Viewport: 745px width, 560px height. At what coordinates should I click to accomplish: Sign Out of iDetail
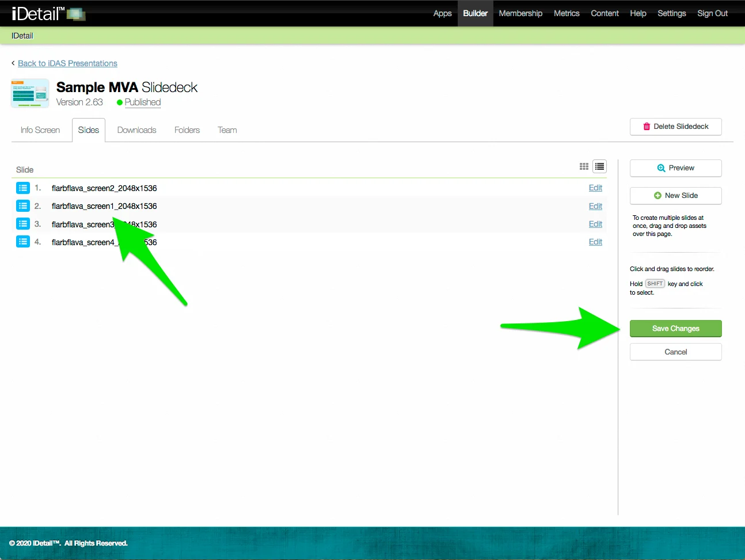[712, 13]
